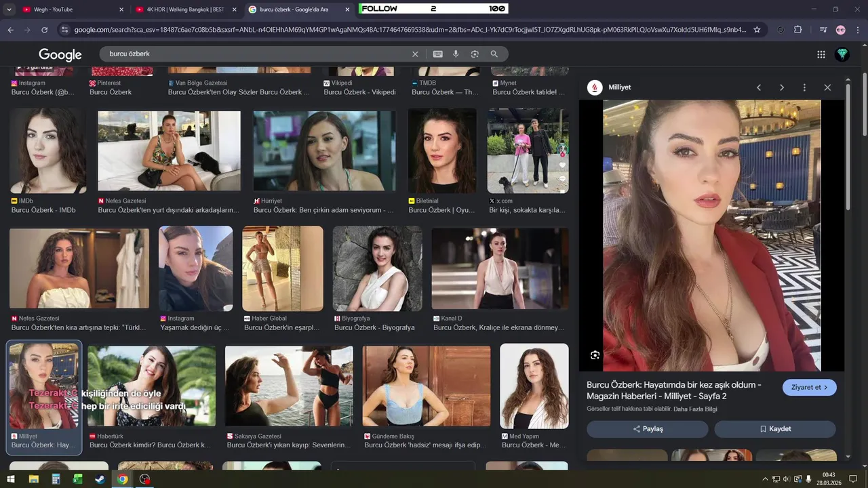This screenshot has height=488, width=868.
Task: Click the Ziyaret et button
Action: 810,387
